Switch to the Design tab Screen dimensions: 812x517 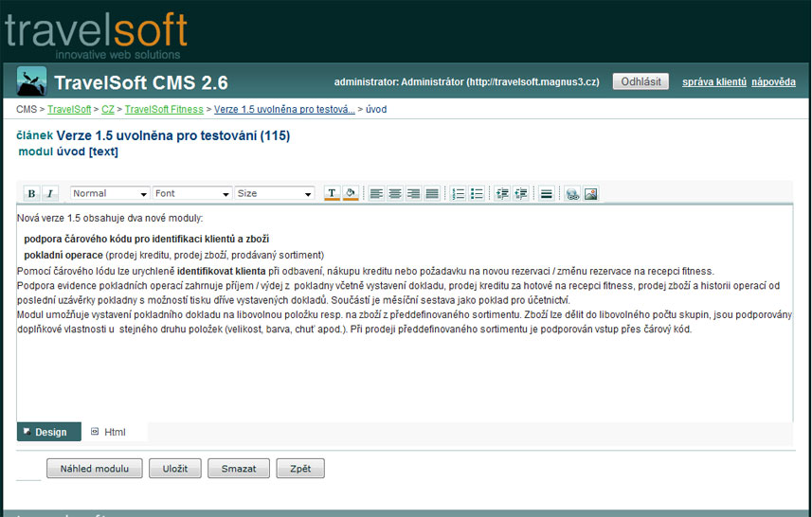click(48, 432)
